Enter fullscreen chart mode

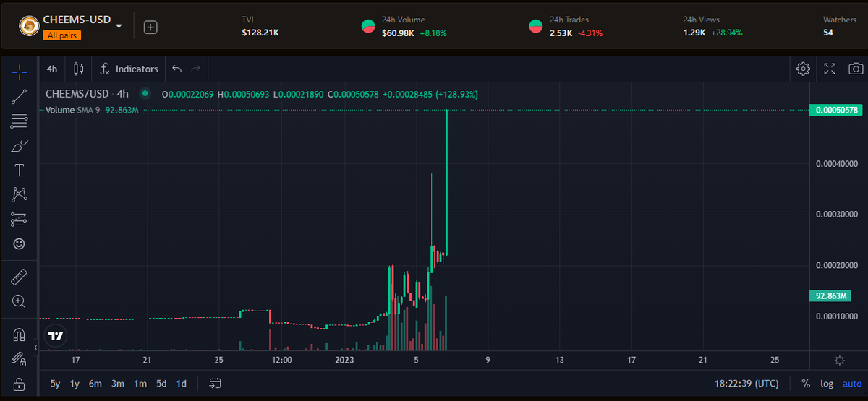[x=830, y=69]
